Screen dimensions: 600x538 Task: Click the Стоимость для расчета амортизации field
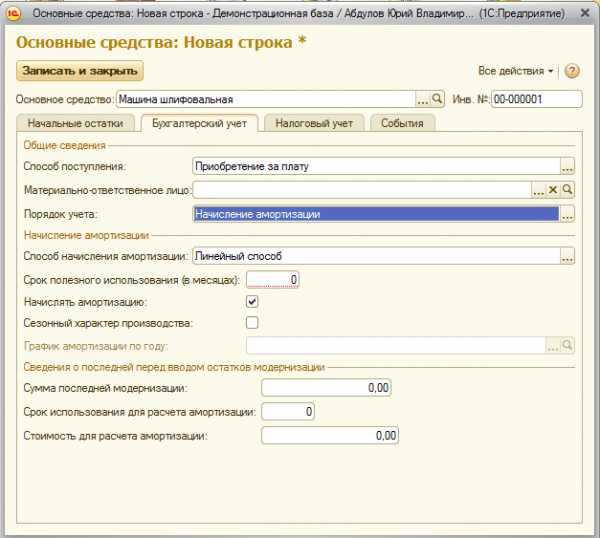330,435
